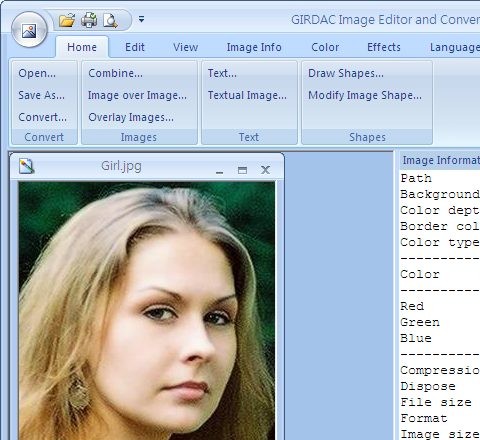Click Image over Image... command
The width and height of the screenshot is (480, 440).
[137, 95]
